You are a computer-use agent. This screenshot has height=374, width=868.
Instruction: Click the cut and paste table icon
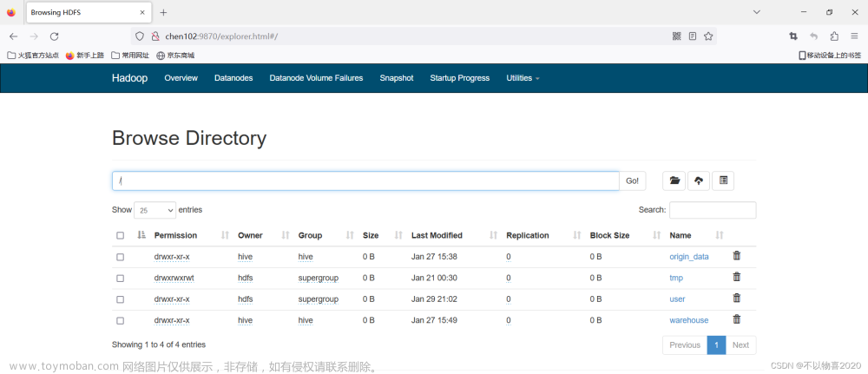click(723, 180)
